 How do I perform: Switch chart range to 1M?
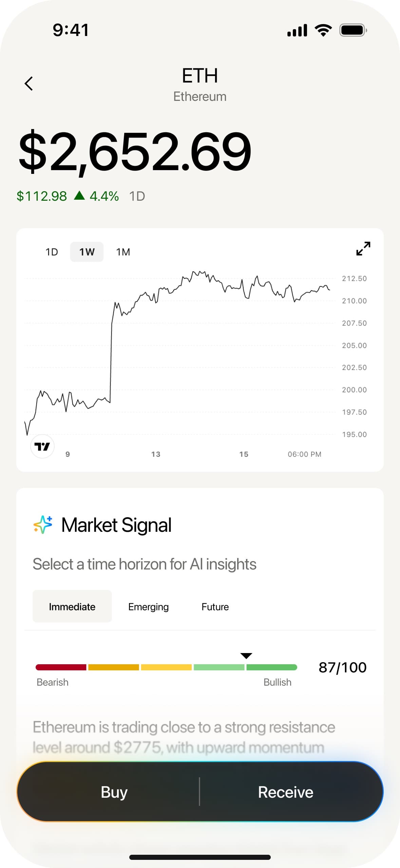(123, 252)
